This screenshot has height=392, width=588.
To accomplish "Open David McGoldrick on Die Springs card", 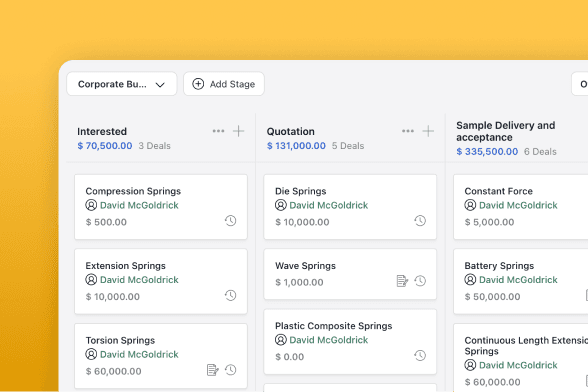I will (328, 205).
